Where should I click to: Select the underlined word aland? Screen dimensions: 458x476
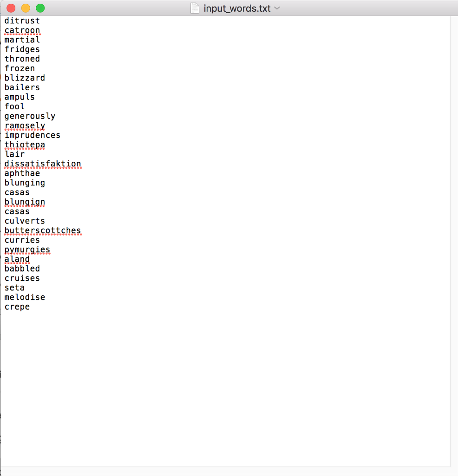(17, 259)
